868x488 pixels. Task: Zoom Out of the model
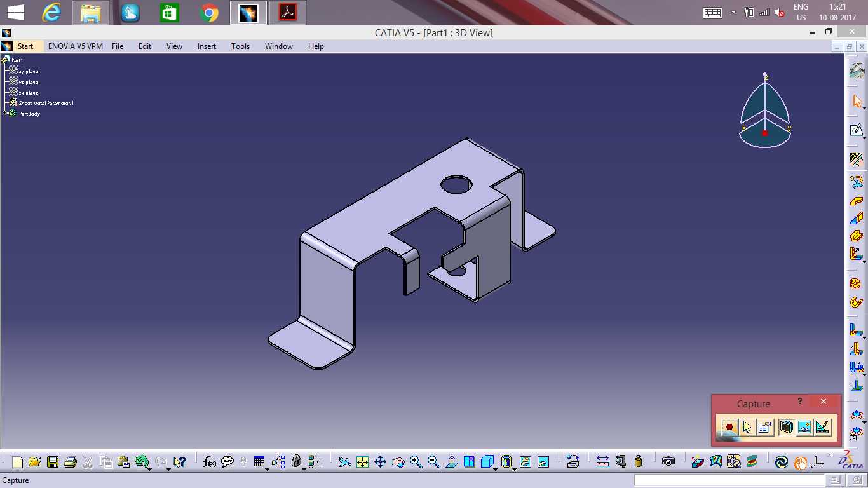tap(433, 462)
